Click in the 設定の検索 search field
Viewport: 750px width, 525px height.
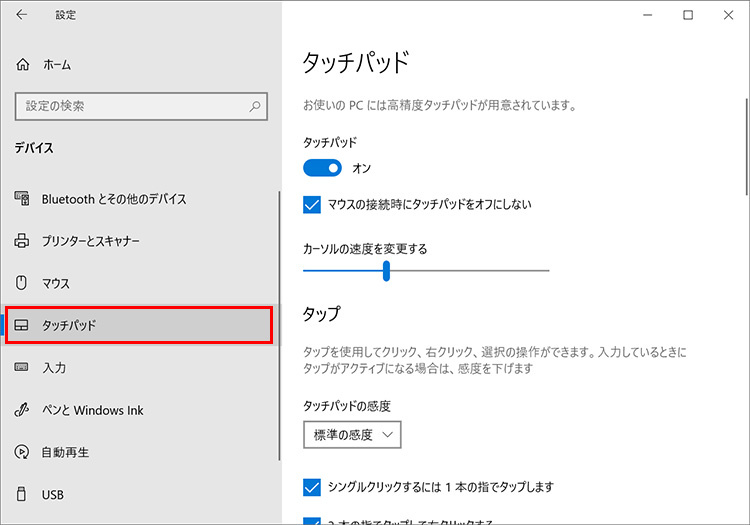(x=130, y=105)
